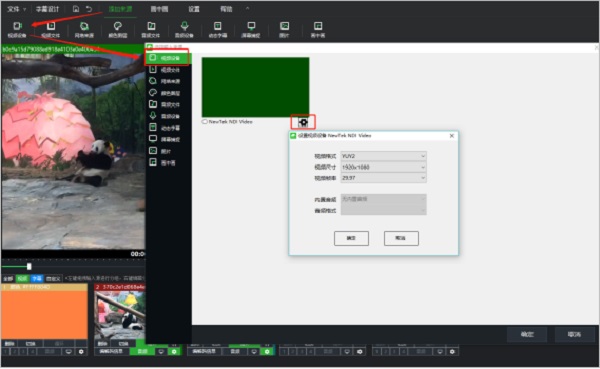The image size is (600, 369).
Task: Open the 1920x1080 video size dropdown
Action: (x=383, y=167)
